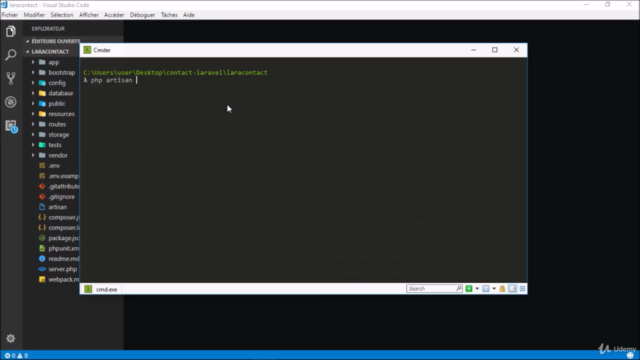The width and height of the screenshot is (640, 360).
Task: Expand the app folder arrow
Action: pyautogui.click(x=33, y=62)
